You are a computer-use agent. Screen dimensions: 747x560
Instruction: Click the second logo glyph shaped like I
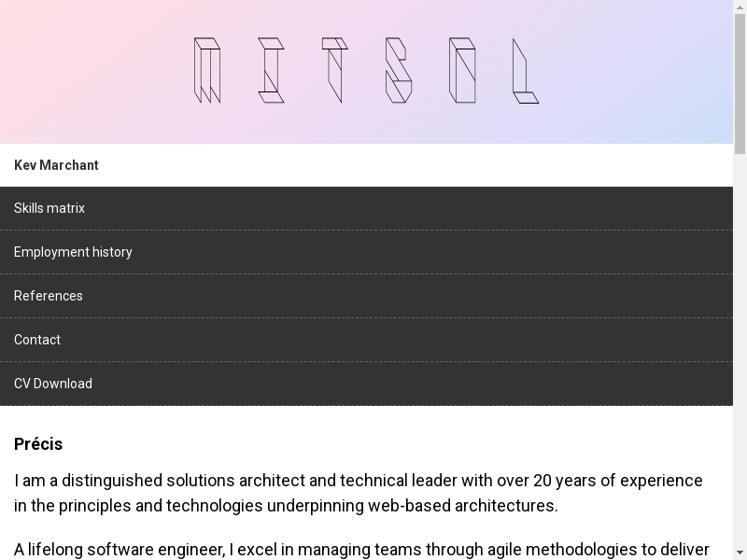[271, 70]
